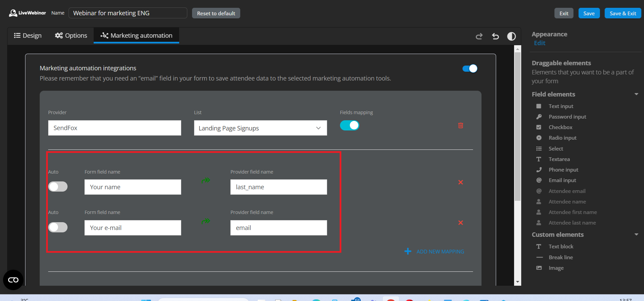Turn off Fields mapping toggle
Viewport: 644px width, 301px height.
pos(349,125)
